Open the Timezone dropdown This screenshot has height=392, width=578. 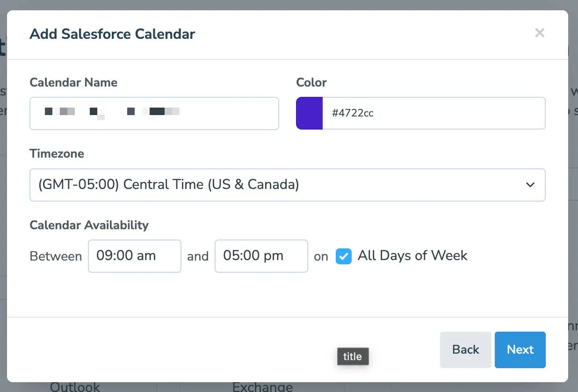click(287, 185)
